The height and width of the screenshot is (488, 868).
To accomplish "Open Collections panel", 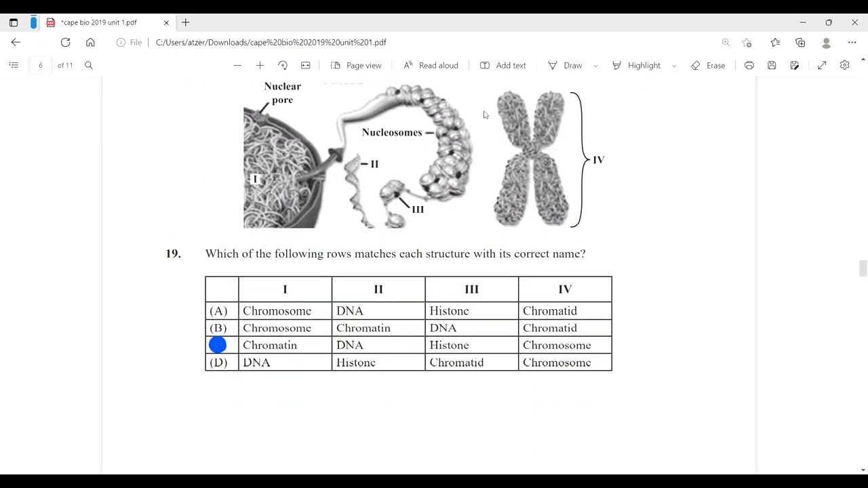I will click(800, 42).
